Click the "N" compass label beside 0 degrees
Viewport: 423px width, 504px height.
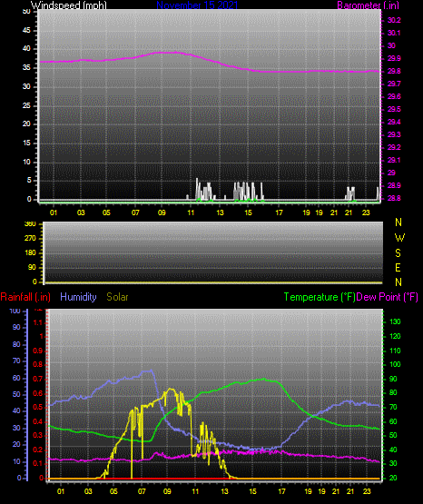click(398, 282)
